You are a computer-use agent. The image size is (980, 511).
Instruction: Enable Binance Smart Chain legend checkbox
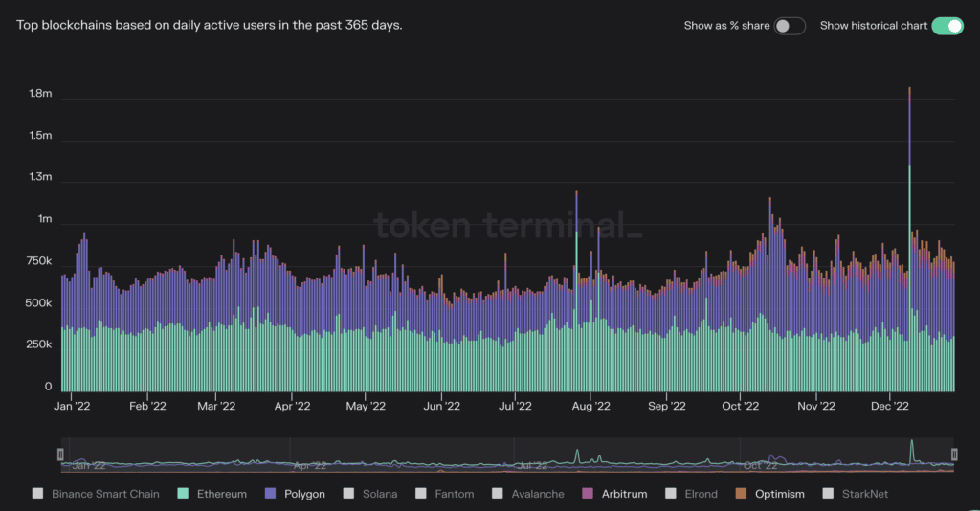(x=38, y=494)
